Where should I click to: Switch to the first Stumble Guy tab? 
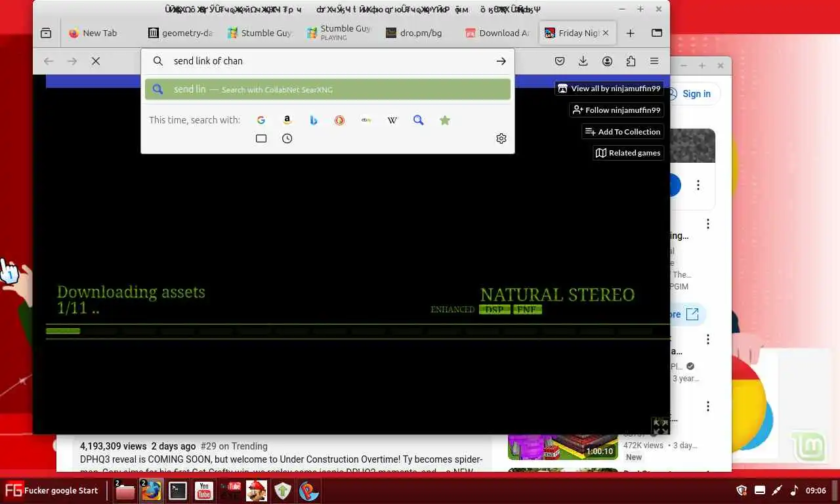260,33
